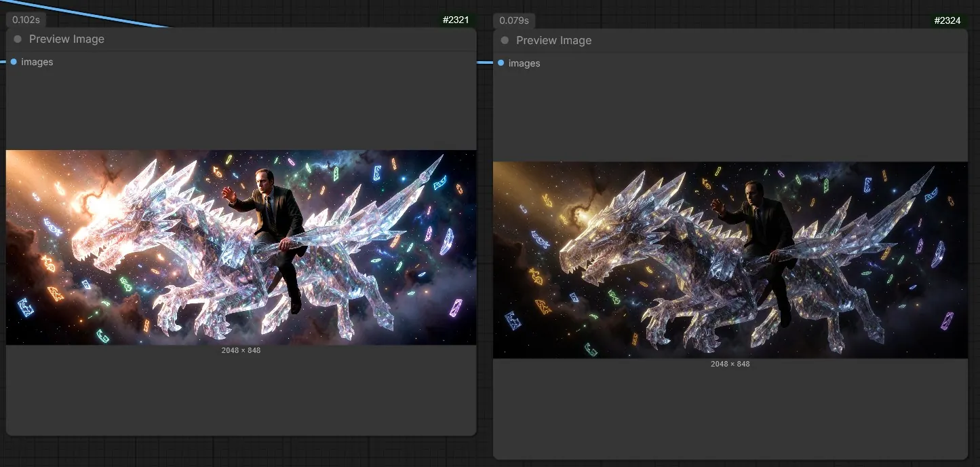Screen dimensions: 980x467
Task: Click the 2048 × 848 label under node #2324 preview
Action: point(730,364)
